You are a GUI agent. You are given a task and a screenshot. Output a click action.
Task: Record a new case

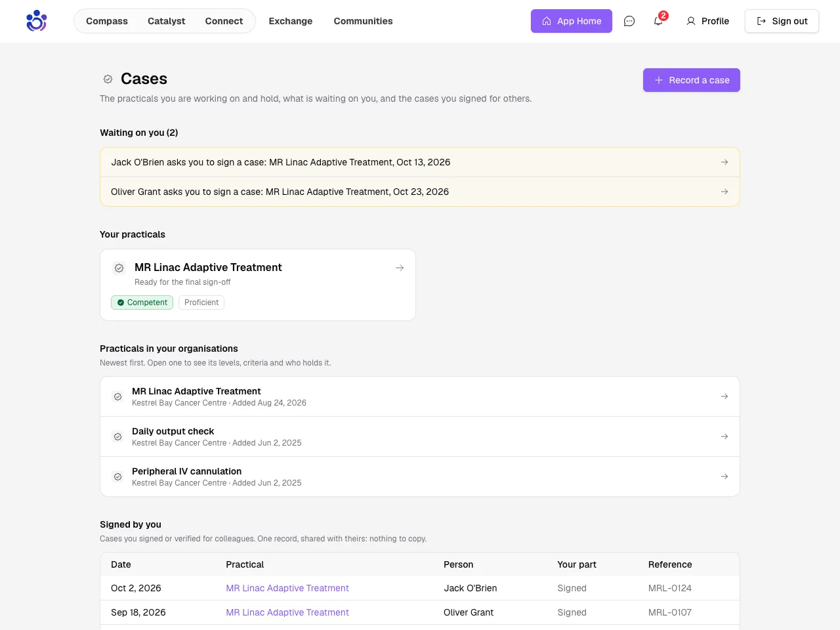click(692, 80)
